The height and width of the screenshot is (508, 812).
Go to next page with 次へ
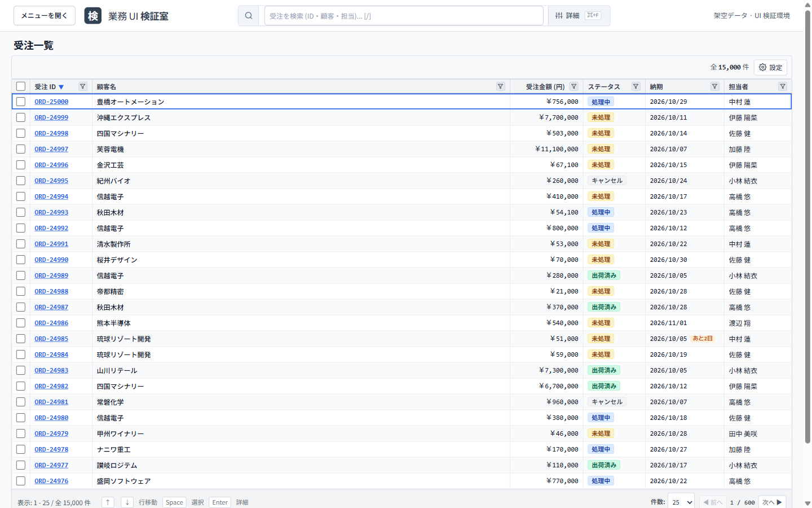click(772, 502)
